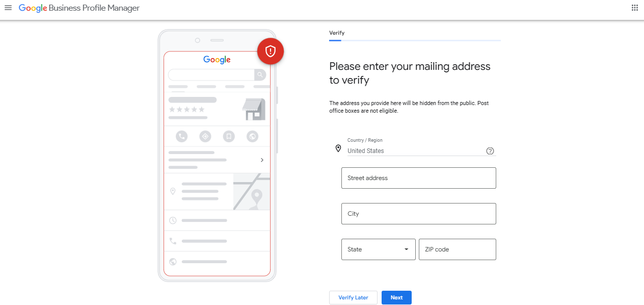
Task: Click the red verification shield icon
Action: tap(270, 51)
